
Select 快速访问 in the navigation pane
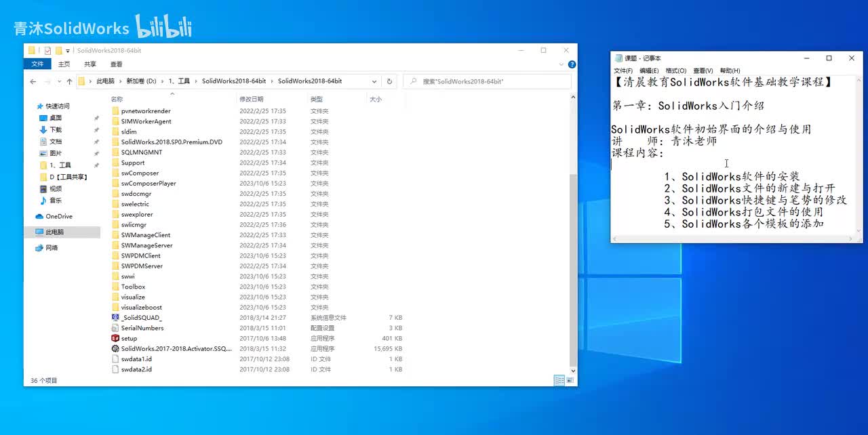click(58, 106)
